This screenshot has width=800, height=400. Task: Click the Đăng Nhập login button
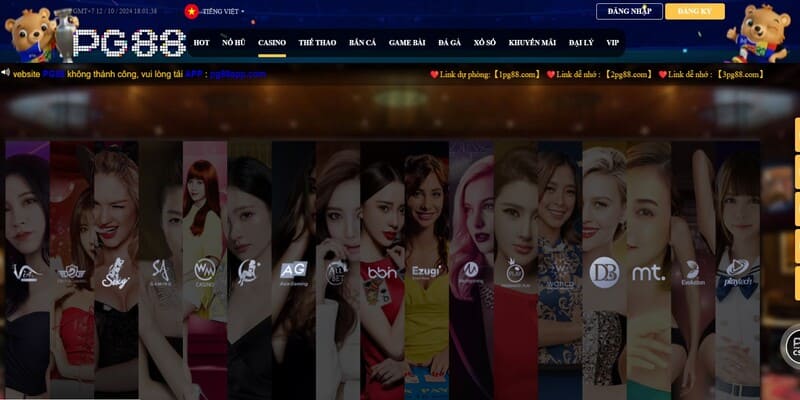pos(629,11)
